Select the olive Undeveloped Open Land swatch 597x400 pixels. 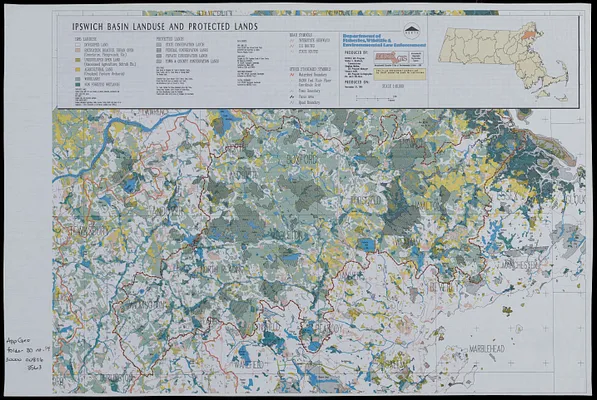click(77, 60)
